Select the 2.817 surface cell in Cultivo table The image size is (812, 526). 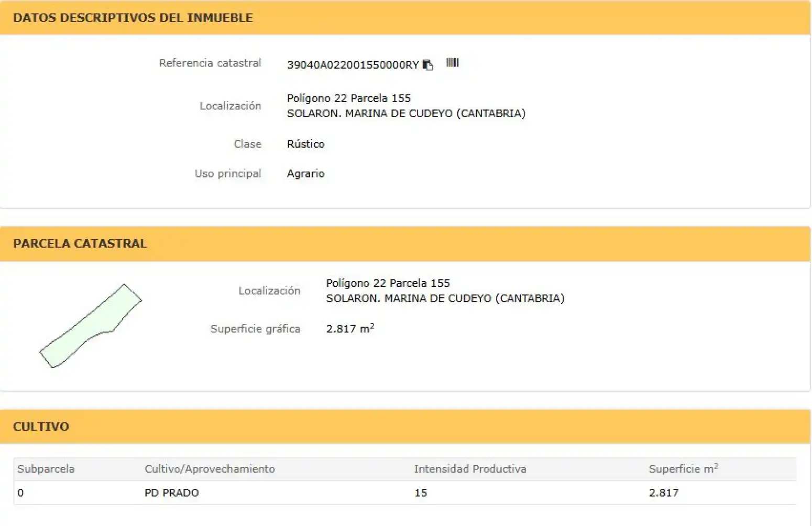click(x=663, y=493)
